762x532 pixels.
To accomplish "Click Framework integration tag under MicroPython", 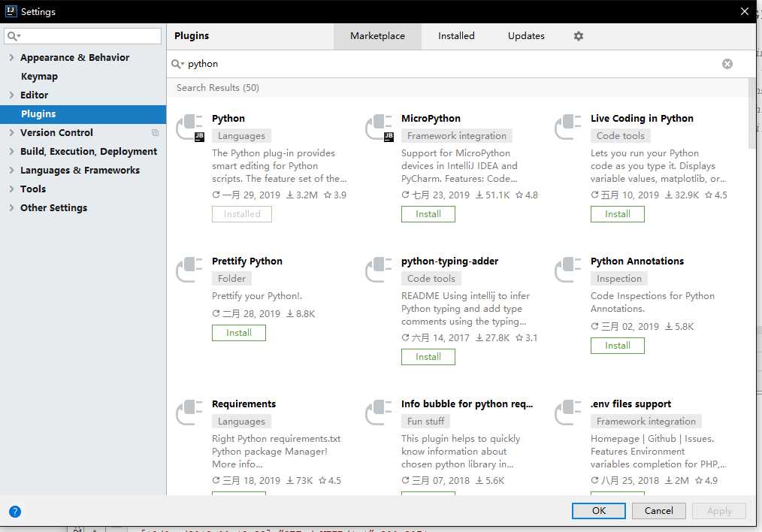I will click(457, 136).
